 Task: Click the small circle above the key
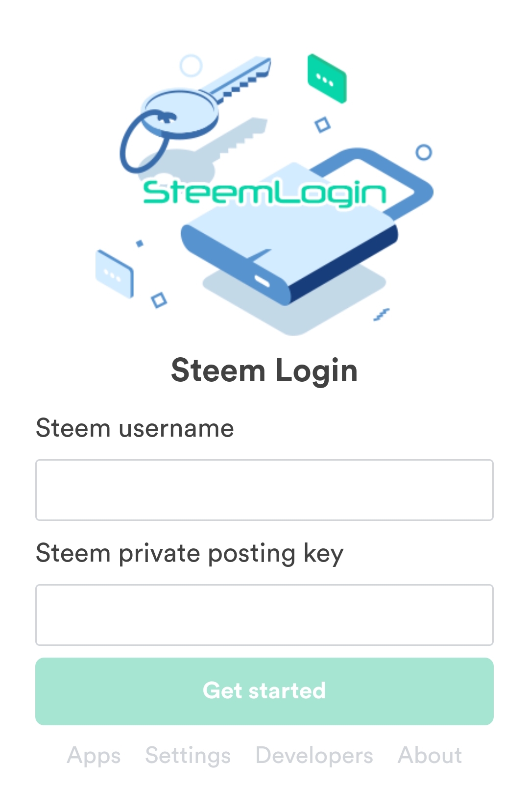(191, 65)
